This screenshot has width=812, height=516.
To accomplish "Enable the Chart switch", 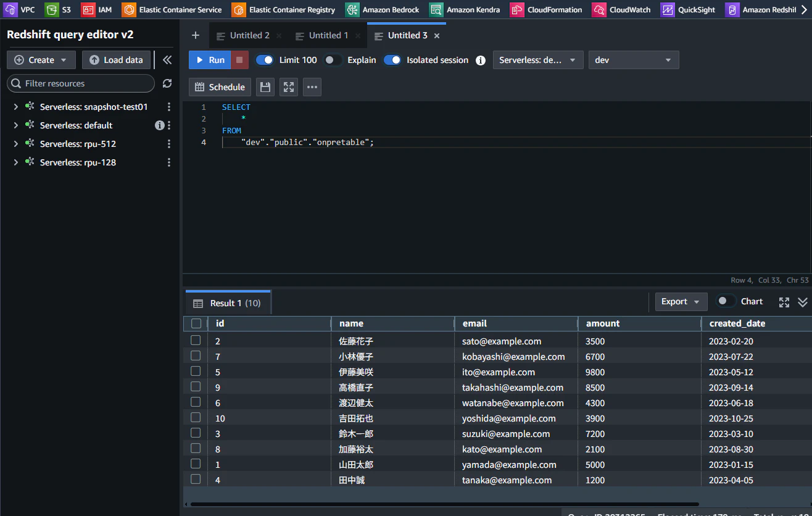I will click(x=726, y=301).
